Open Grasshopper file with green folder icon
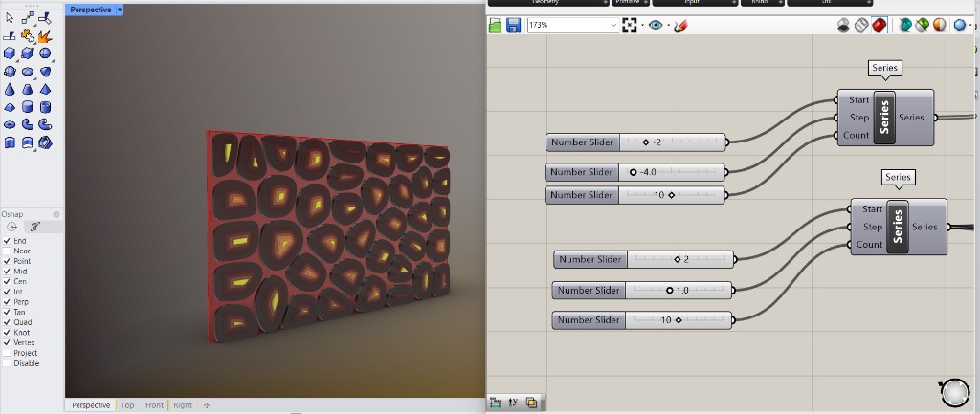 point(495,25)
